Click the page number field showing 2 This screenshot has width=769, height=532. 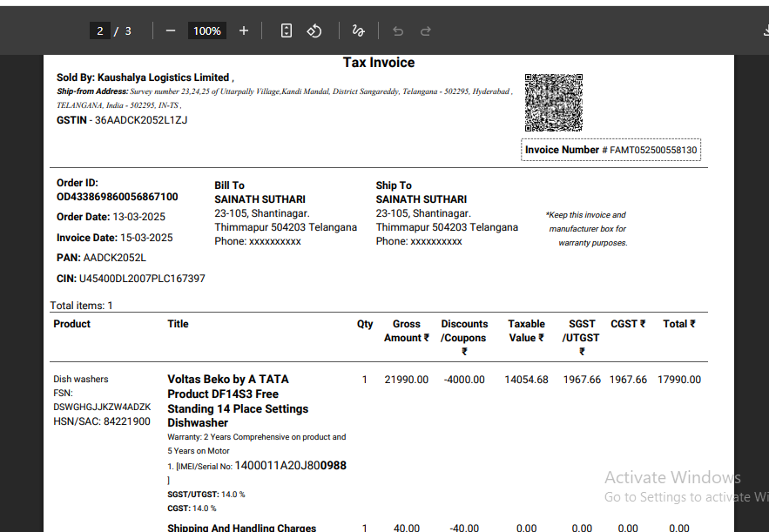tap(100, 30)
